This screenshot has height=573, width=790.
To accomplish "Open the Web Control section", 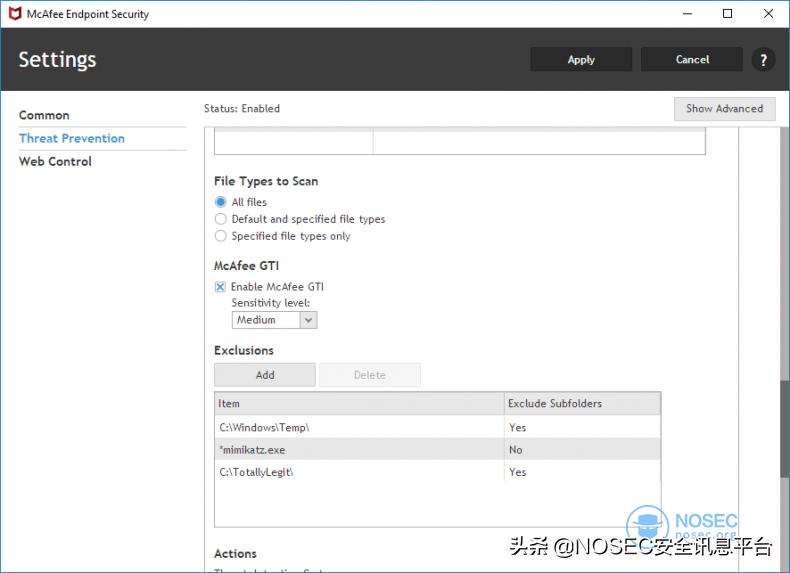I will tap(55, 162).
